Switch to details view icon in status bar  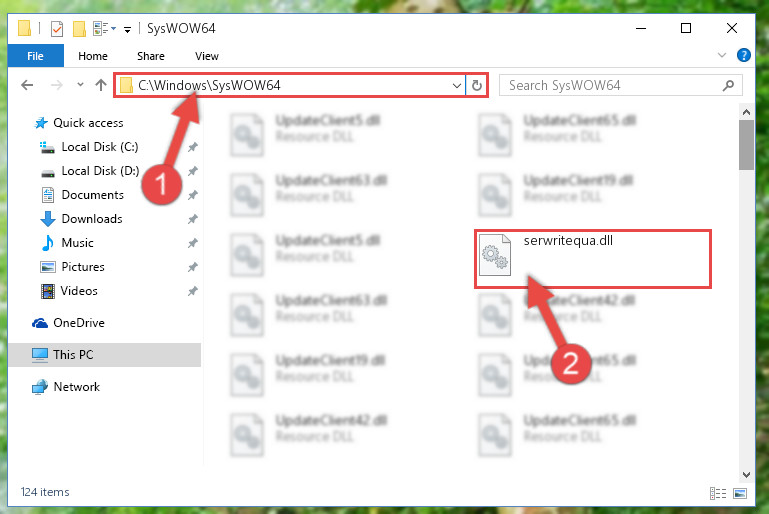[718, 493]
